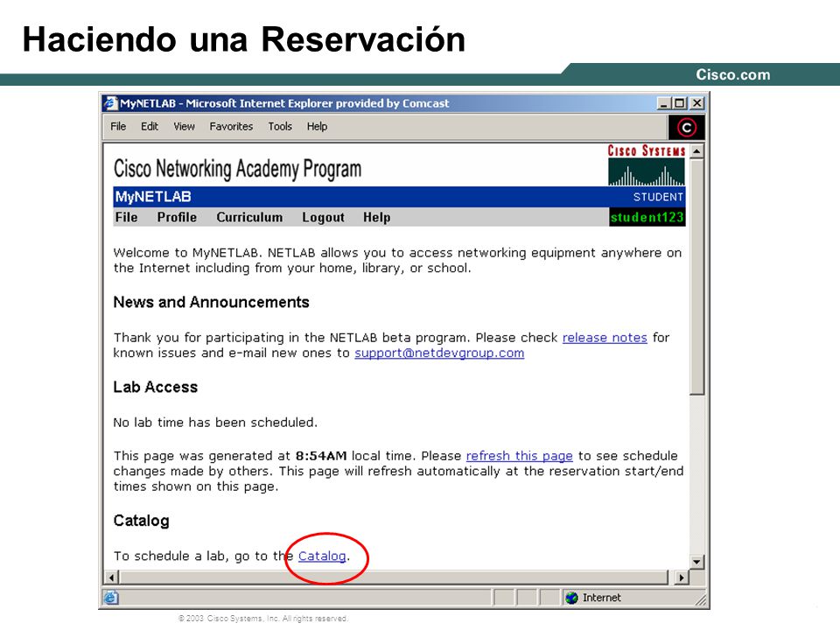The height and width of the screenshot is (630, 840).
Task: Click the 8:54AM time text
Action: click(x=321, y=456)
